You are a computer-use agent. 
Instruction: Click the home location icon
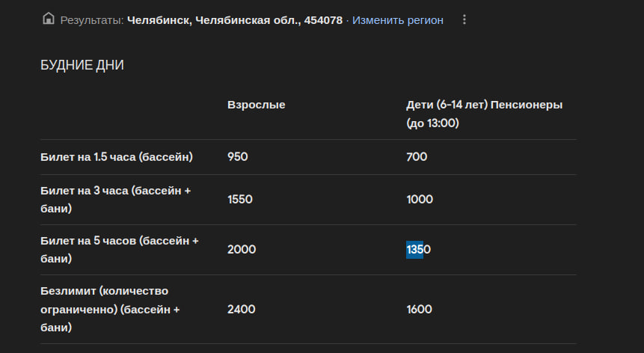coord(49,19)
